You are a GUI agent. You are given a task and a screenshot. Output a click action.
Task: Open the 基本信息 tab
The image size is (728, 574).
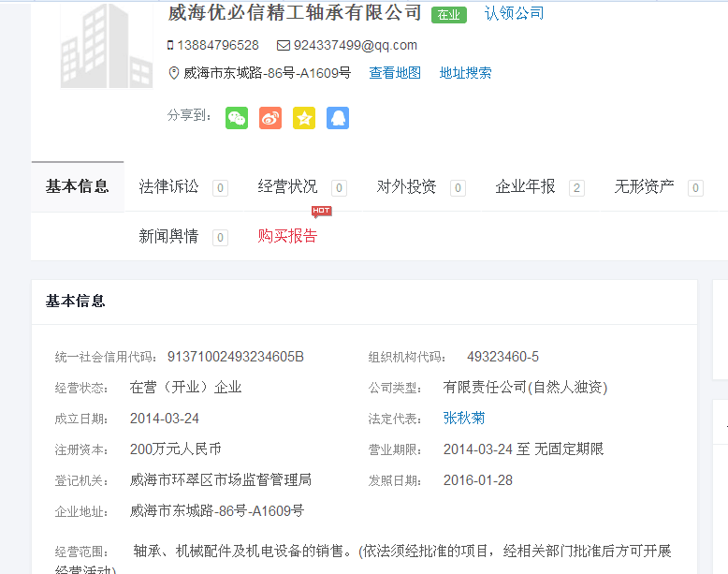coord(77,186)
